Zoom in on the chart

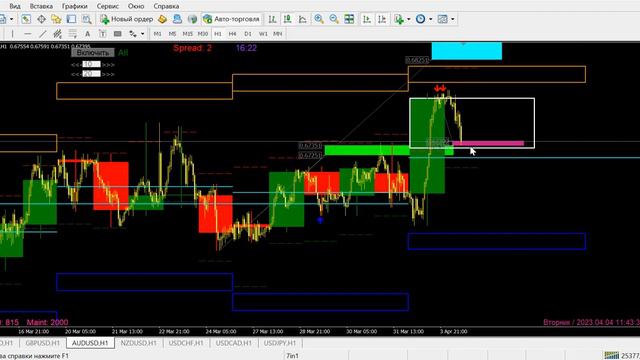tap(319, 19)
